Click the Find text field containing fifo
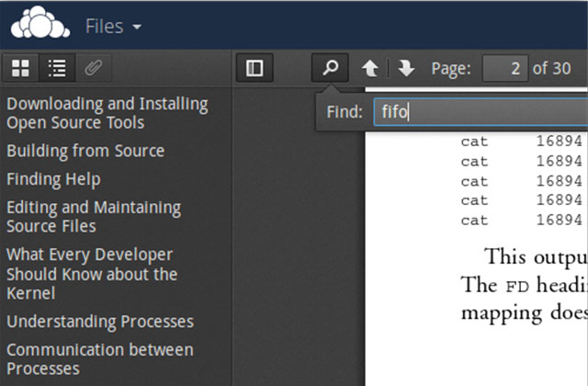588x386 pixels. coord(480,113)
